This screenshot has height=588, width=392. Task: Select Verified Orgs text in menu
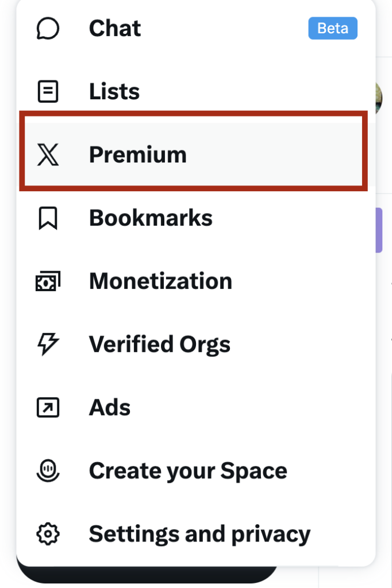(159, 345)
